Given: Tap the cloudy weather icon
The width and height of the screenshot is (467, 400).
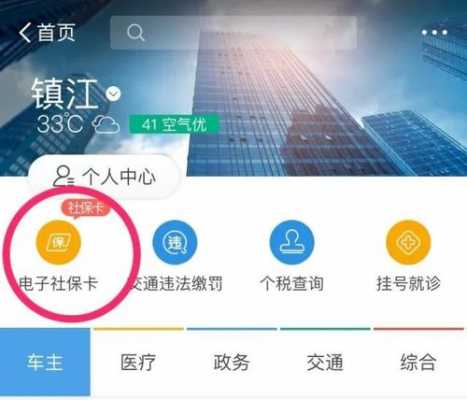Looking at the screenshot, I should [106, 125].
